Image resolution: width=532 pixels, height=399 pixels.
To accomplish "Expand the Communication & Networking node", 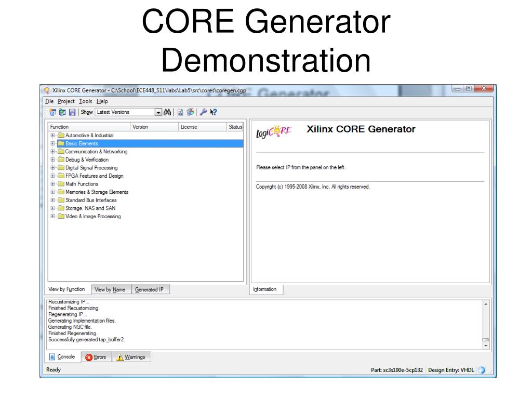I will (52, 151).
